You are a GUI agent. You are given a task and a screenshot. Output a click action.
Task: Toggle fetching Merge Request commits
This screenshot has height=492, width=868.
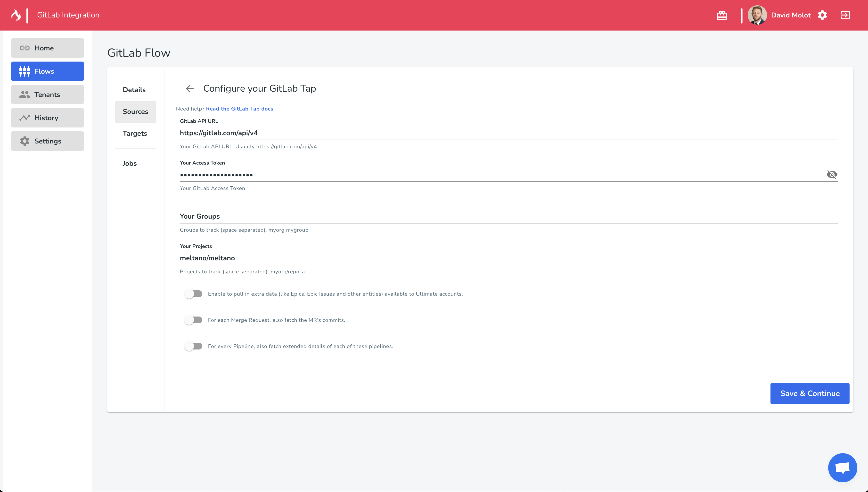tap(193, 320)
